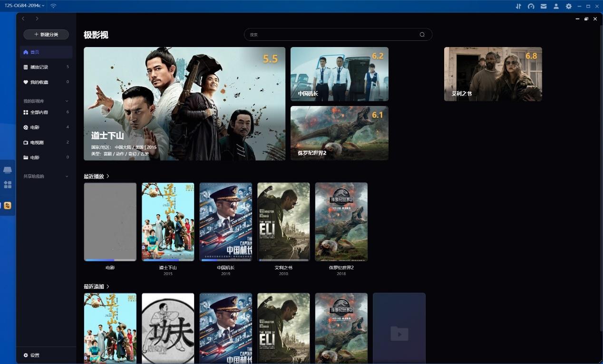Select the yellow media app icon in the dock
Screen dimensions: 603x364
click(8, 206)
